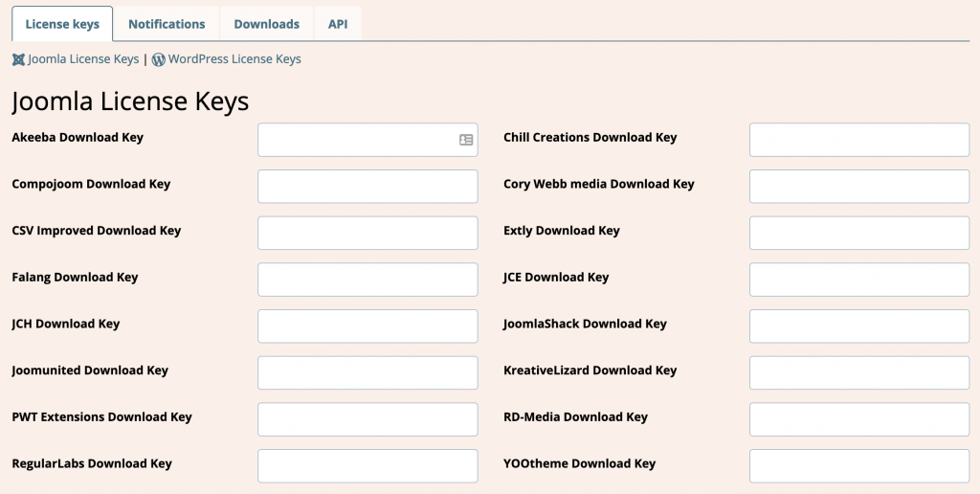Click the autofill contact card icon in Akeeba field
980x494 pixels.
[x=466, y=140]
